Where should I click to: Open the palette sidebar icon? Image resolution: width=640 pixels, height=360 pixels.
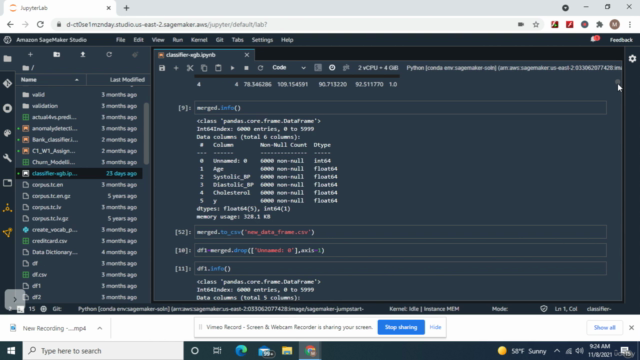click(x=7, y=133)
